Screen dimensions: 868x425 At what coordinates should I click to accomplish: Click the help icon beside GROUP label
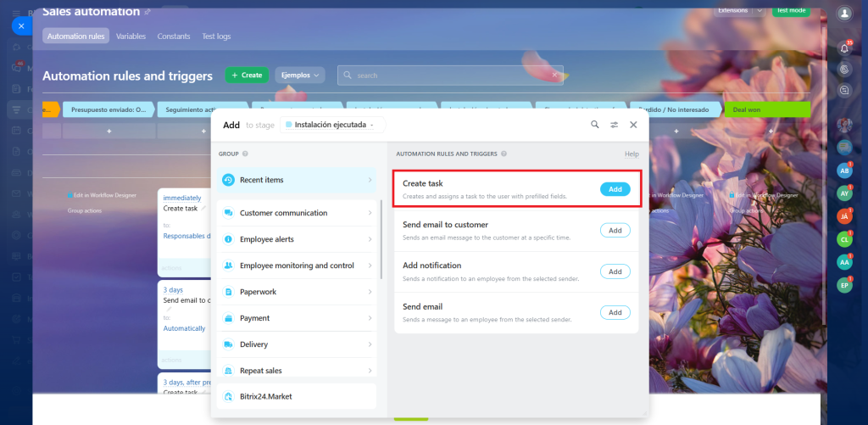pos(245,154)
